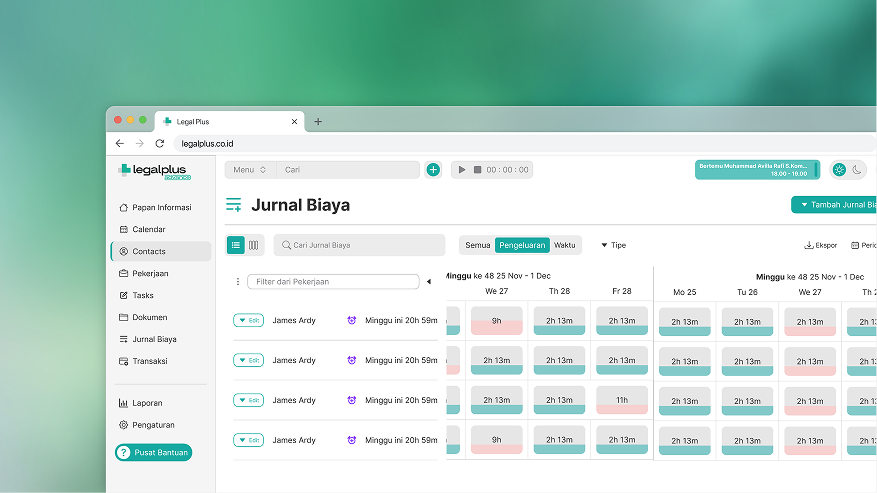Stop the running timer
Screen dimensions: 877x493
pos(477,170)
